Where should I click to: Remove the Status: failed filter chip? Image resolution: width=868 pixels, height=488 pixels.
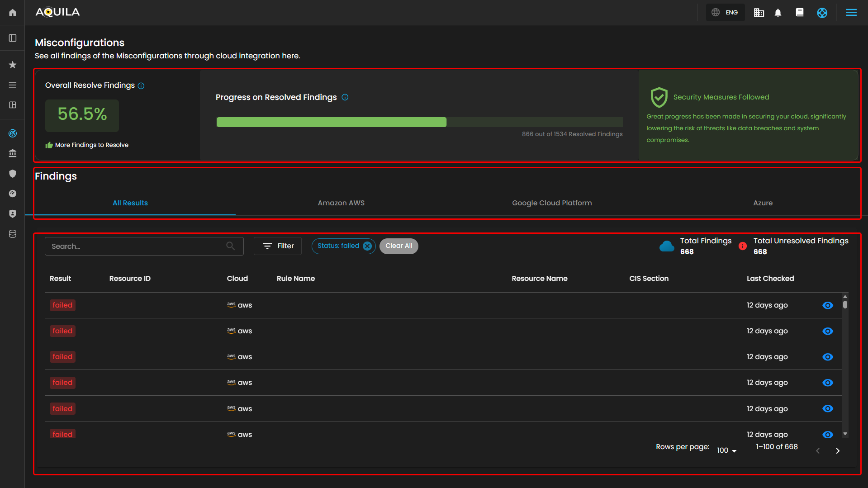[367, 246]
